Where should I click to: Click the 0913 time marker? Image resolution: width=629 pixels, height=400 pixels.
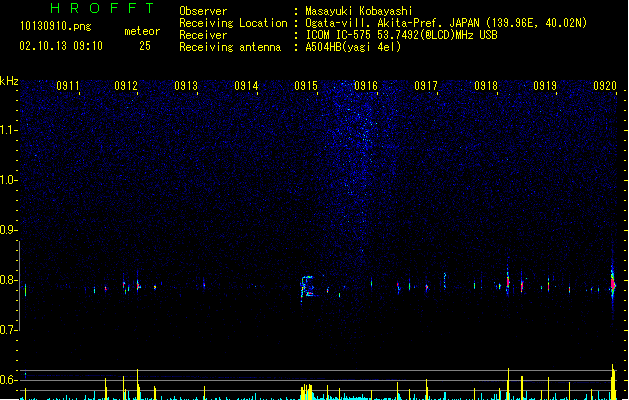(186, 86)
